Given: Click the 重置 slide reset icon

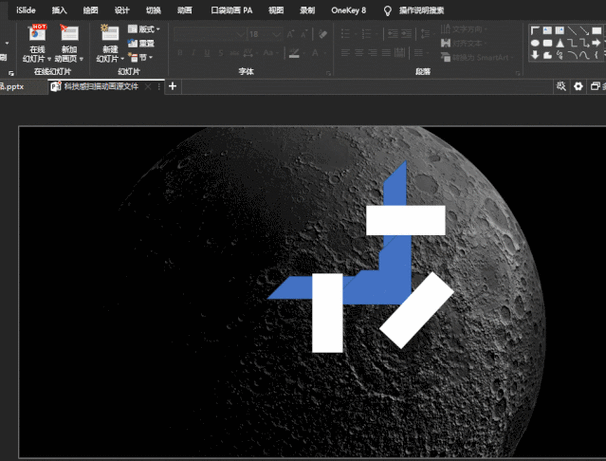Looking at the screenshot, I should pyautogui.click(x=133, y=44).
